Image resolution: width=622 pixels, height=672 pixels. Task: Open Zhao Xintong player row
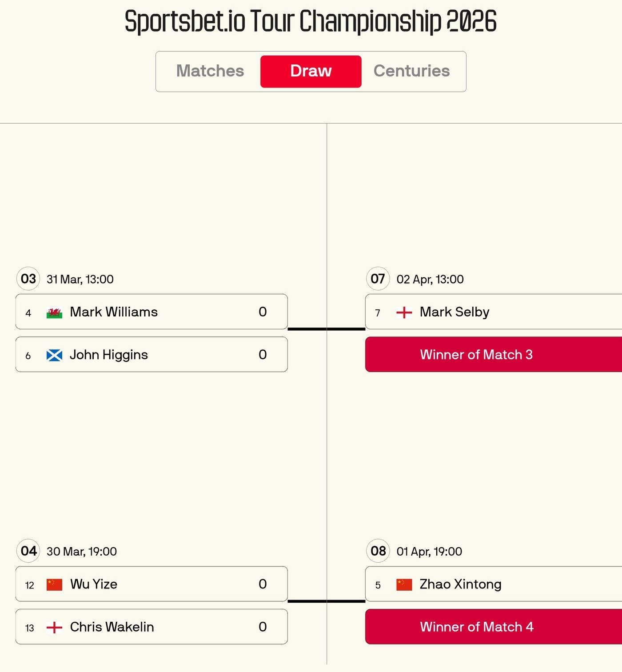[x=493, y=584]
